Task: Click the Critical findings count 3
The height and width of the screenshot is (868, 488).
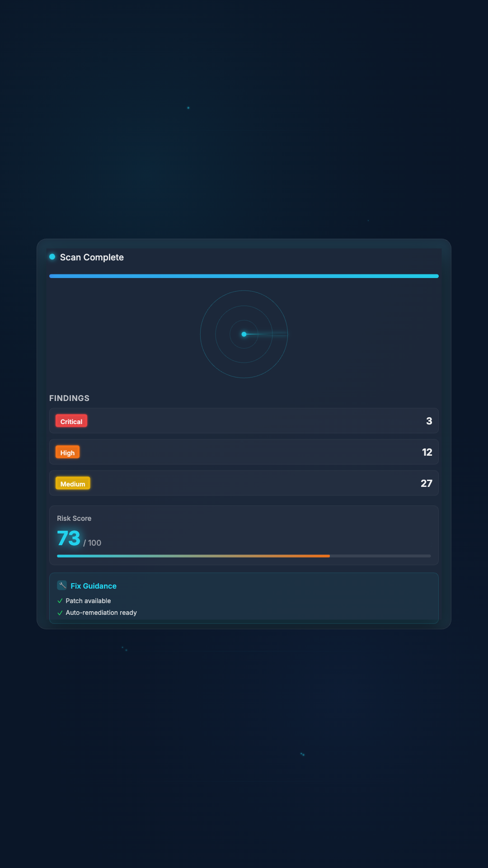Action: (429, 421)
